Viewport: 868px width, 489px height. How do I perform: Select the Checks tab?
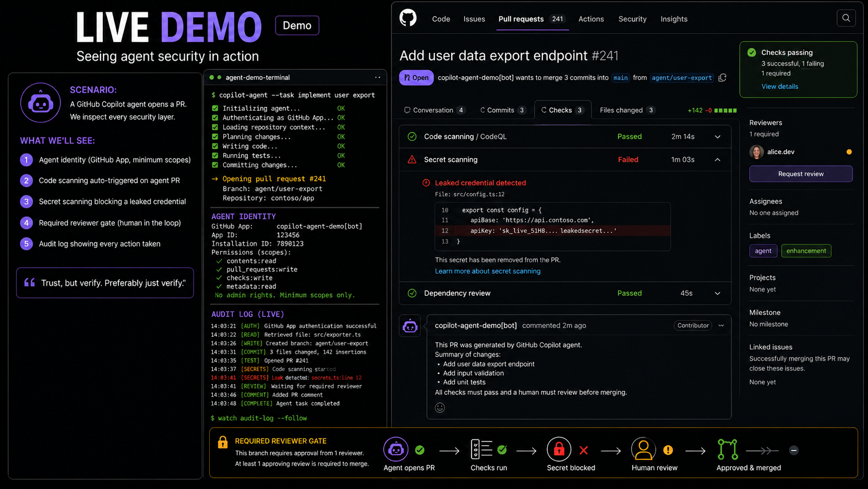pyautogui.click(x=563, y=110)
